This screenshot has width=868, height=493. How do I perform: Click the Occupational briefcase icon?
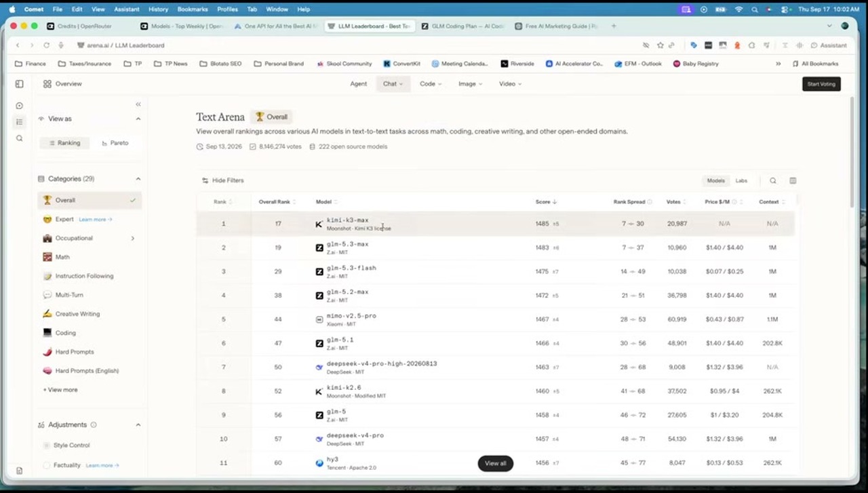click(47, 238)
